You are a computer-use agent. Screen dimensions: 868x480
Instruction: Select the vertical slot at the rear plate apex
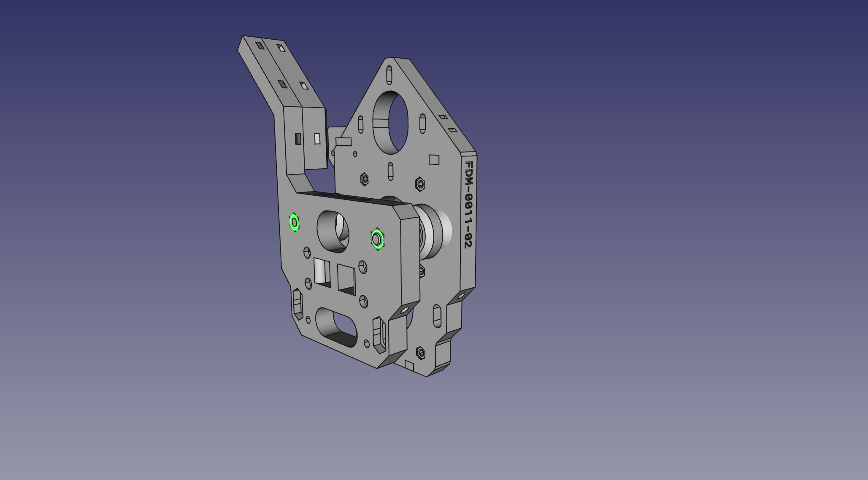(389, 75)
